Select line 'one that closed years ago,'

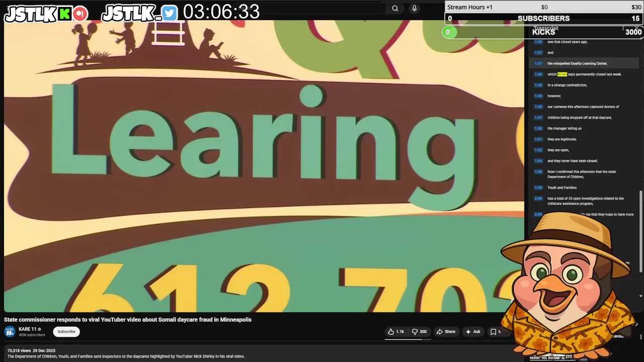[568, 42]
